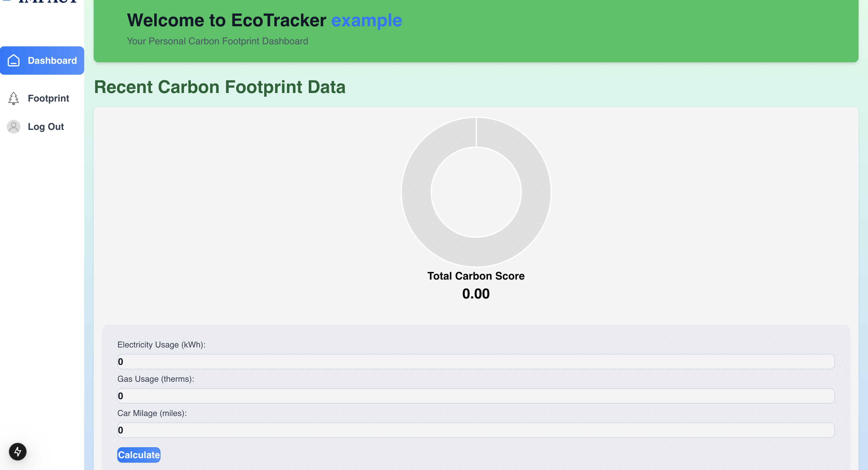The image size is (868, 470).
Task: Click the Car Milage (miles) label
Action: click(x=152, y=413)
